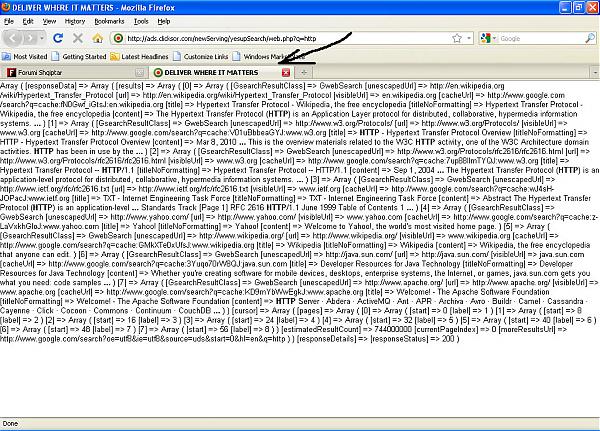Minimize the Firefox window
600x431 pixels.
click(565, 8)
